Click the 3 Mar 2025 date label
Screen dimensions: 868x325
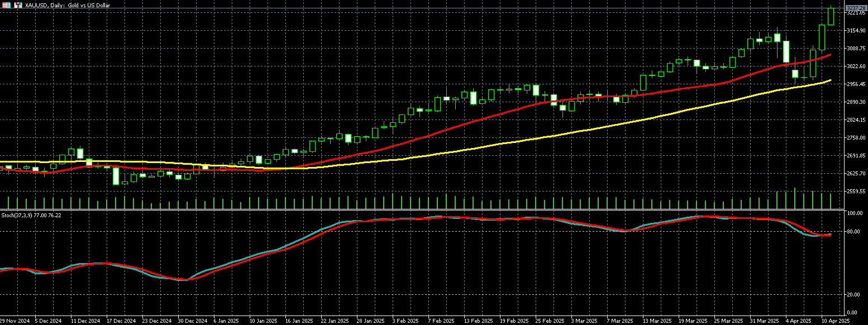click(x=584, y=321)
